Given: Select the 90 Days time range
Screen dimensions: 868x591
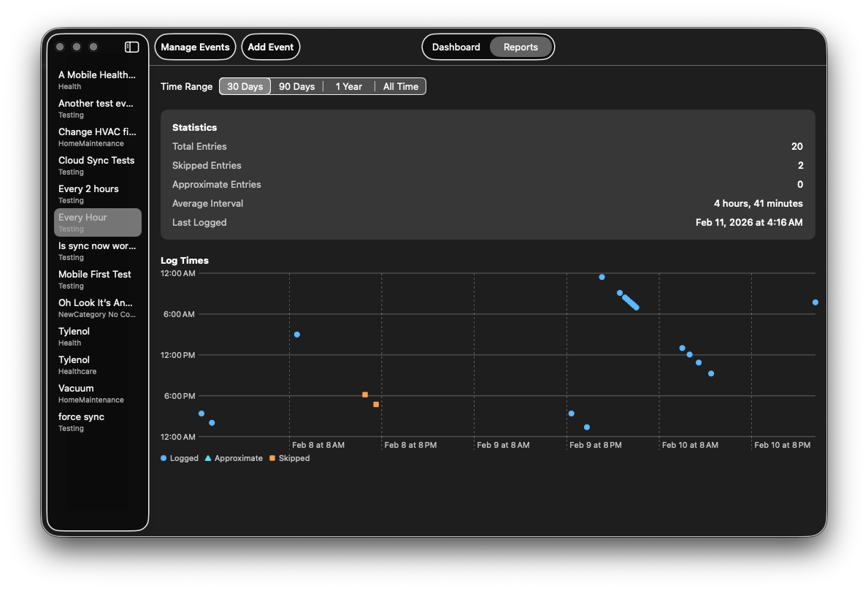Looking at the screenshot, I should 296,86.
